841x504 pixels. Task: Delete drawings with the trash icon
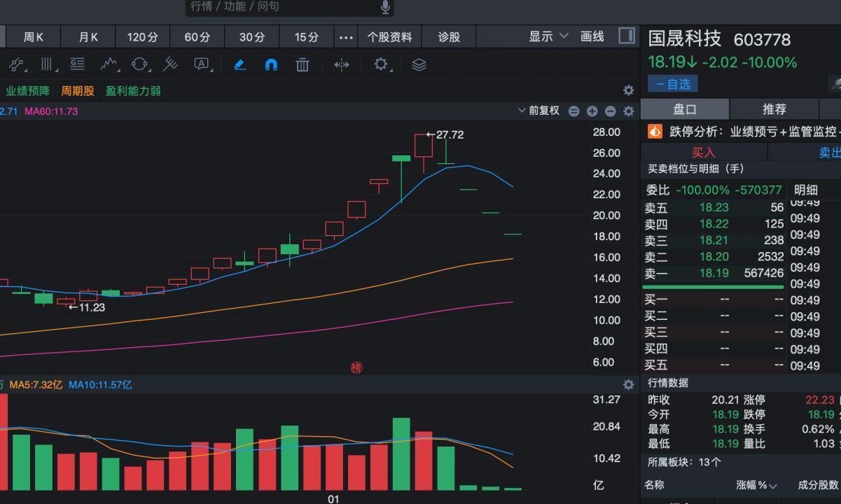(303, 64)
